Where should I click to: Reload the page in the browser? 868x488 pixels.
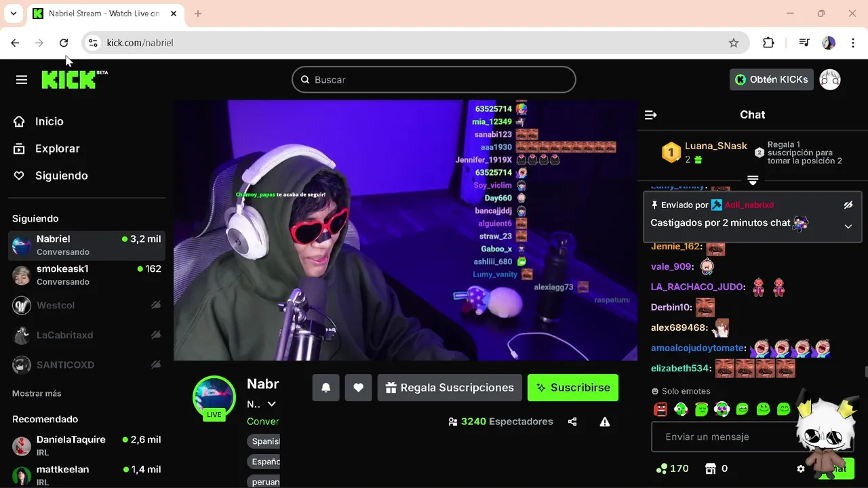coord(64,43)
